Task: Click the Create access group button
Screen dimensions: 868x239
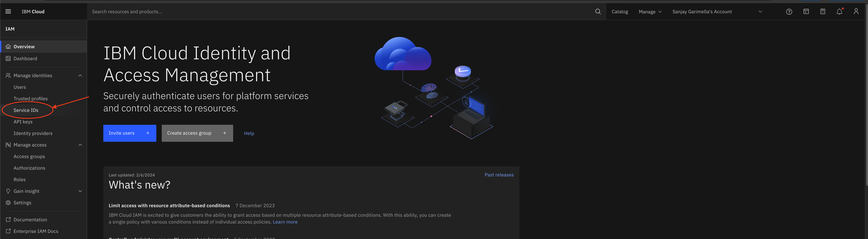Action: pyautogui.click(x=197, y=133)
